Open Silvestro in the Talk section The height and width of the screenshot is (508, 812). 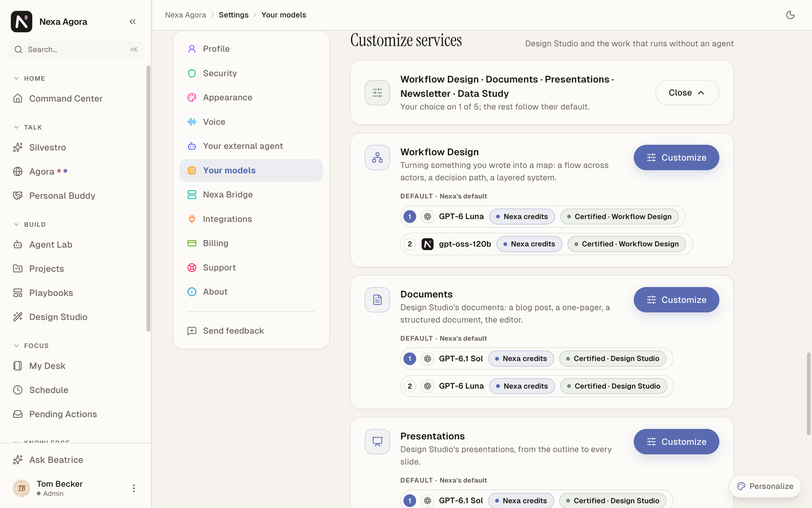(x=76, y=147)
